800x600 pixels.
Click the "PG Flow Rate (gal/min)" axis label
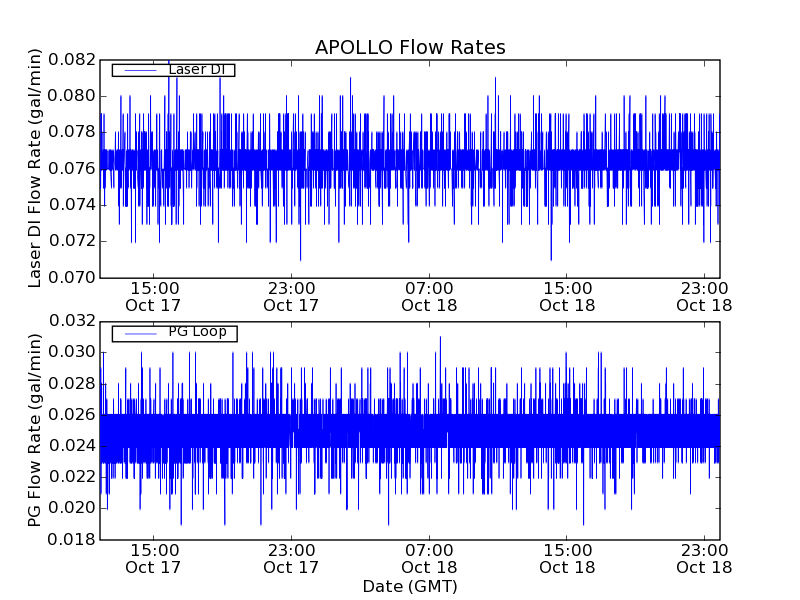click(34, 430)
